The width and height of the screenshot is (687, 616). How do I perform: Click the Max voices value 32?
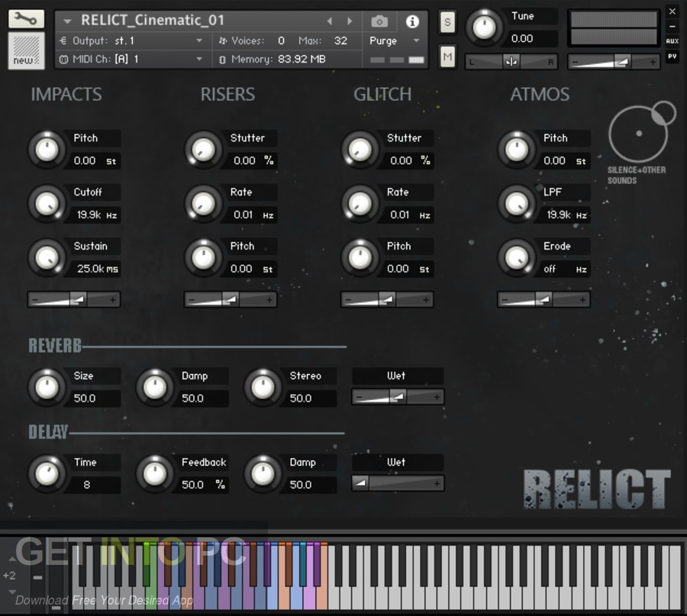click(340, 40)
